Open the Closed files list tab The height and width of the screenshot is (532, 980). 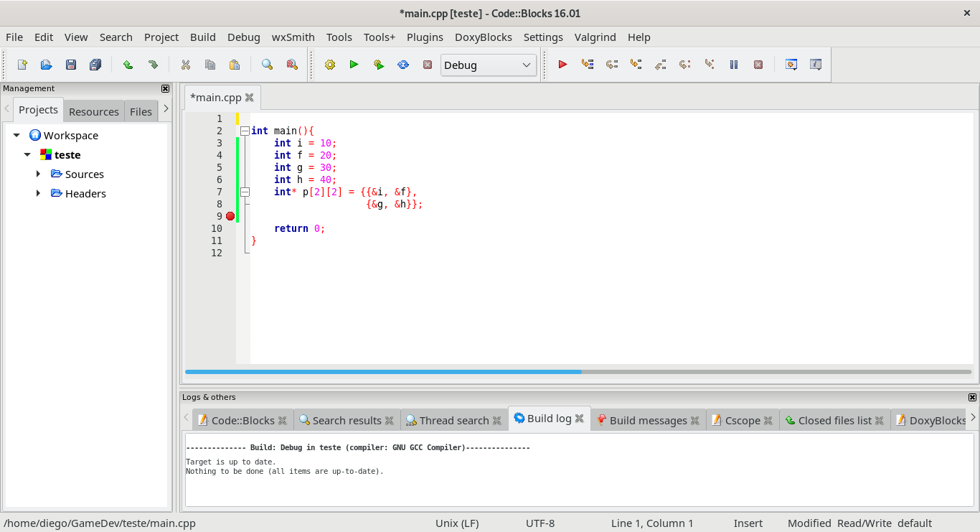[834, 421]
